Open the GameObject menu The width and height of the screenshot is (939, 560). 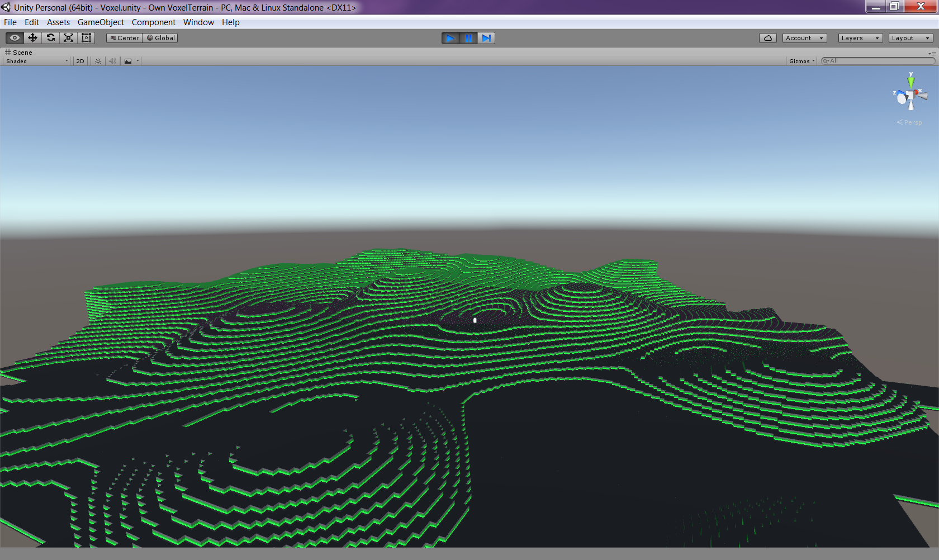tap(101, 22)
